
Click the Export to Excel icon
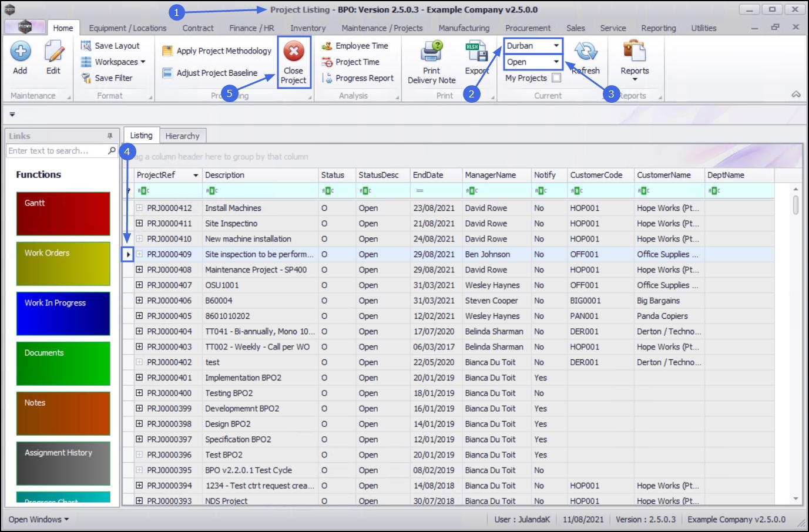click(x=476, y=52)
